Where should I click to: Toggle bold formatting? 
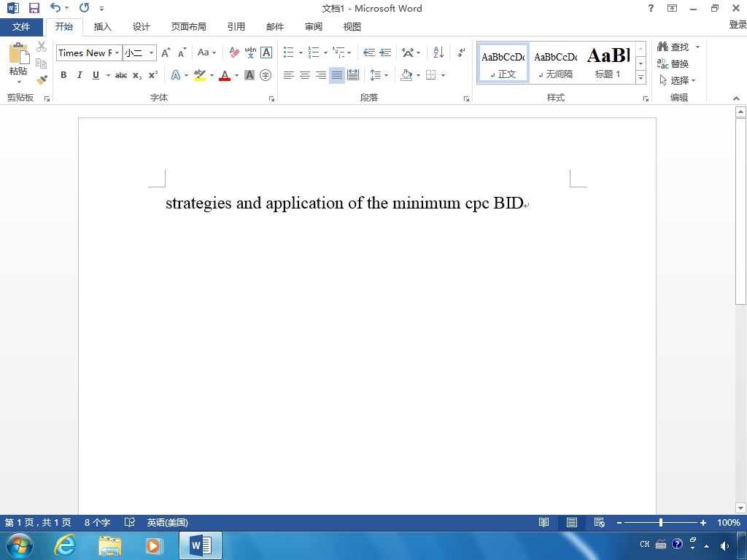(63, 75)
